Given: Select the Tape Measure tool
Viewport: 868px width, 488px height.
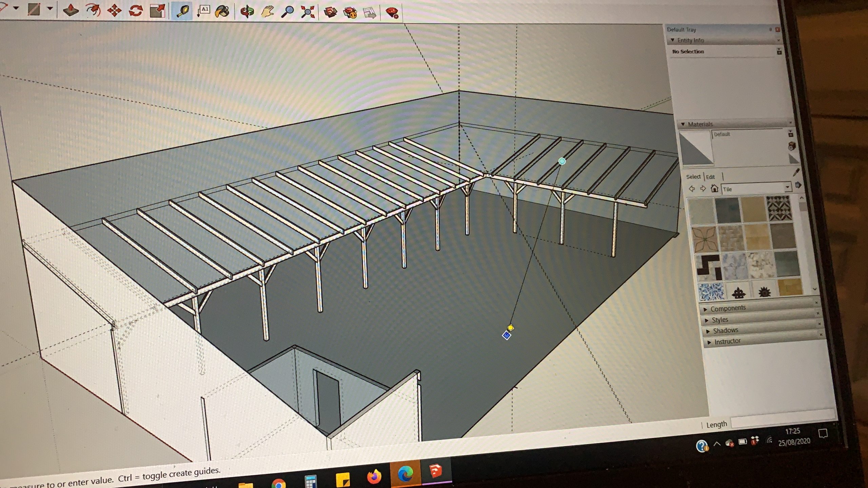Looking at the screenshot, I should (182, 12).
